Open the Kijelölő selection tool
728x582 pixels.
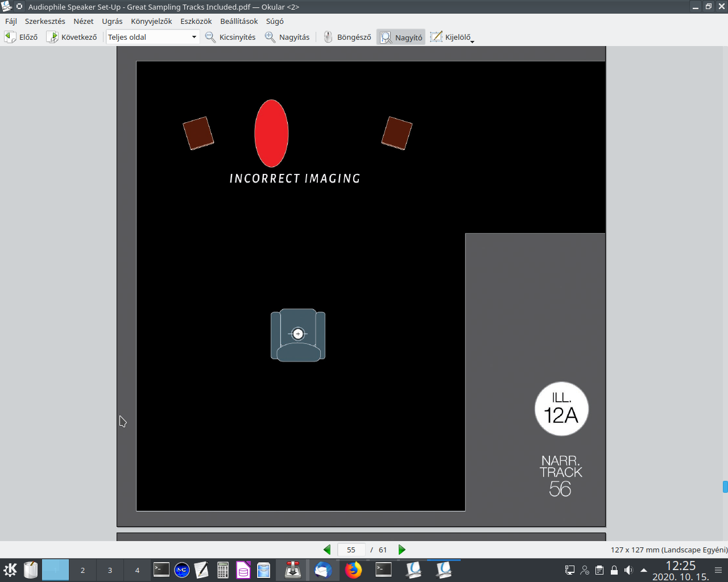click(x=452, y=36)
